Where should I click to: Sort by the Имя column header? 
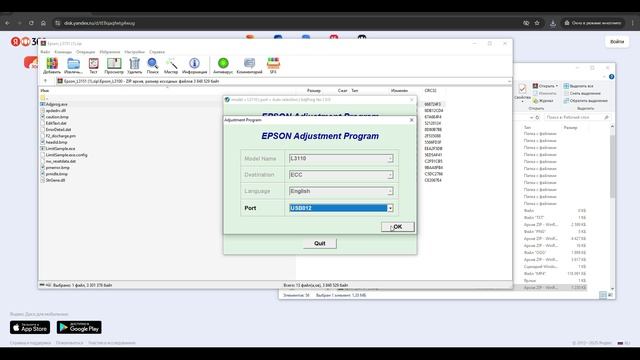click(45, 91)
